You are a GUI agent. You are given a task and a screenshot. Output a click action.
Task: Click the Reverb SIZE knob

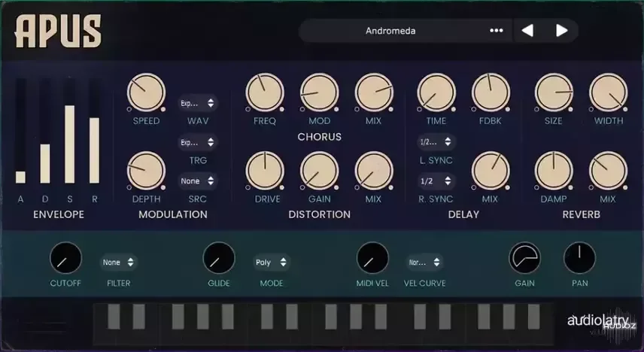[x=554, y=93]
